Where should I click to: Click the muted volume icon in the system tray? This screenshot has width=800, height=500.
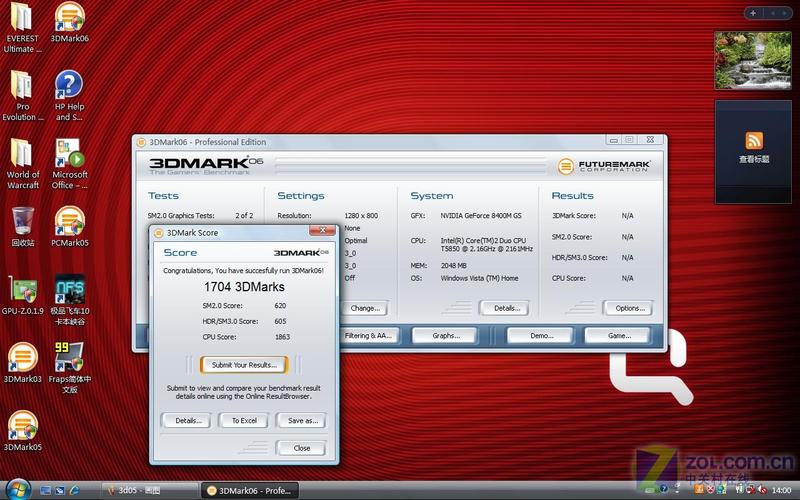(x=764, y=490)
